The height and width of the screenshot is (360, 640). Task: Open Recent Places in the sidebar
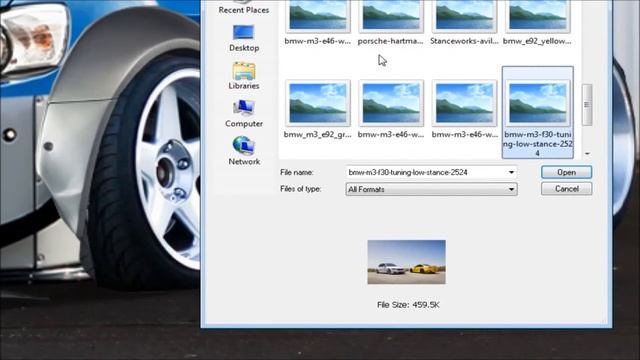244,7
